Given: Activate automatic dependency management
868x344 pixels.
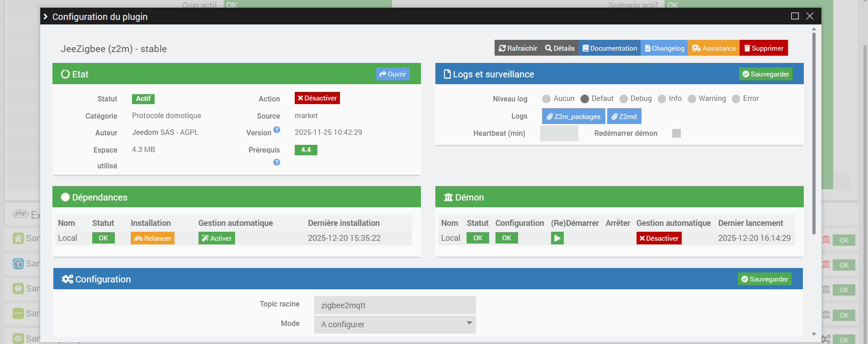Looking at the screenshot, I should [x=217, y=238].
